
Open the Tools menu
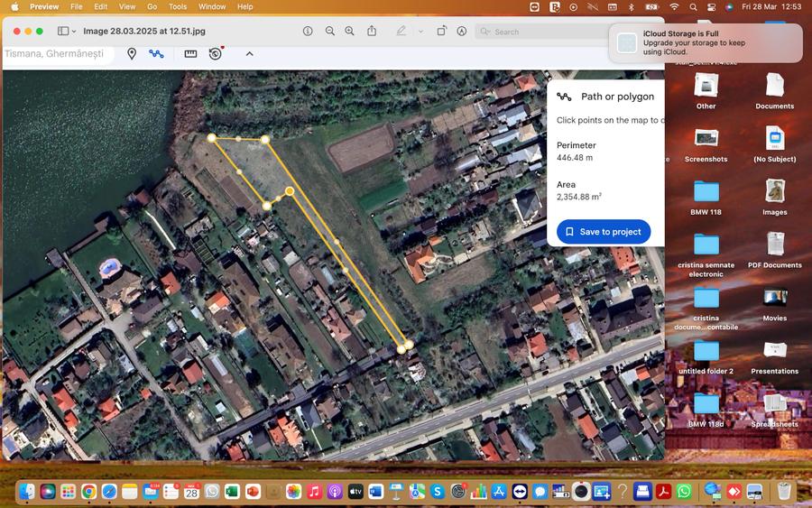pyautogui.click(x=178, y=6)
